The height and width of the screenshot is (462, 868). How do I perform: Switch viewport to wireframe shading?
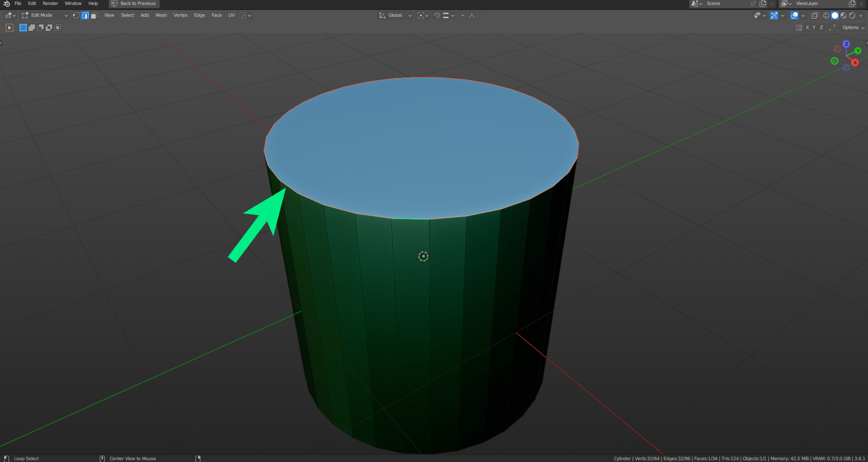coord(826,15)
